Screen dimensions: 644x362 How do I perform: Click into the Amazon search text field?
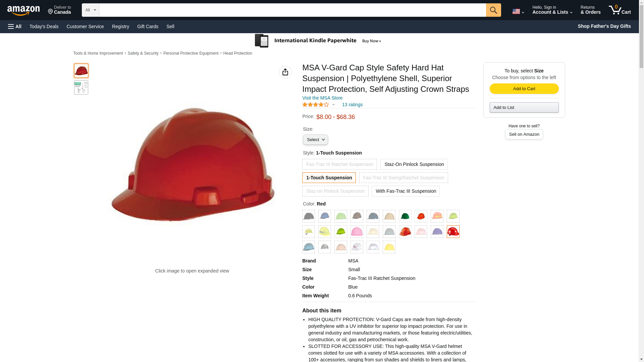[292, 10]
